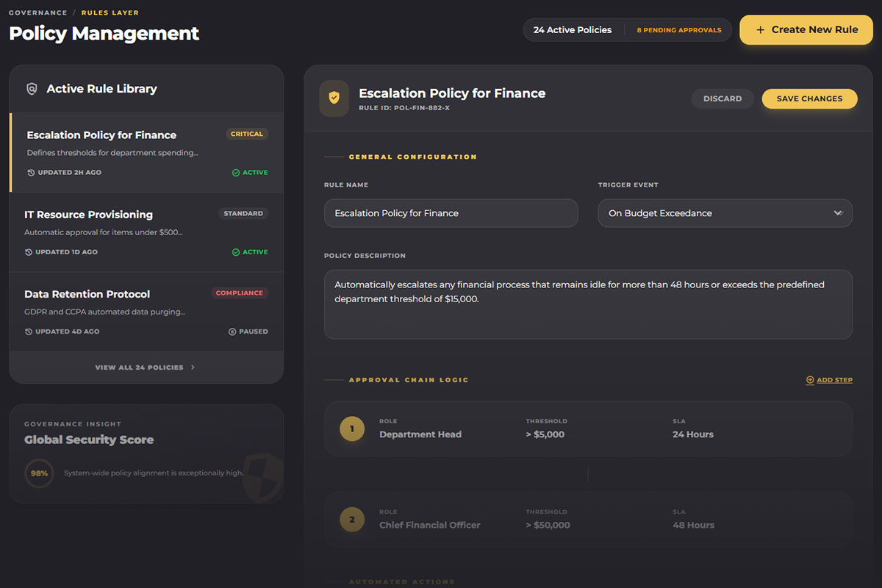Click the plus icon in Create New Rule
The image size is (882, 588).
(760, 30)
